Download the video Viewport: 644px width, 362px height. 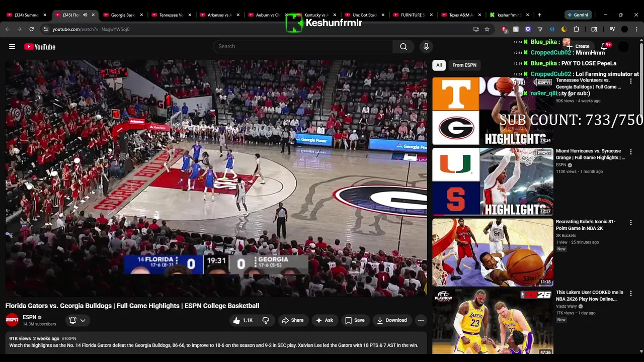392,320
